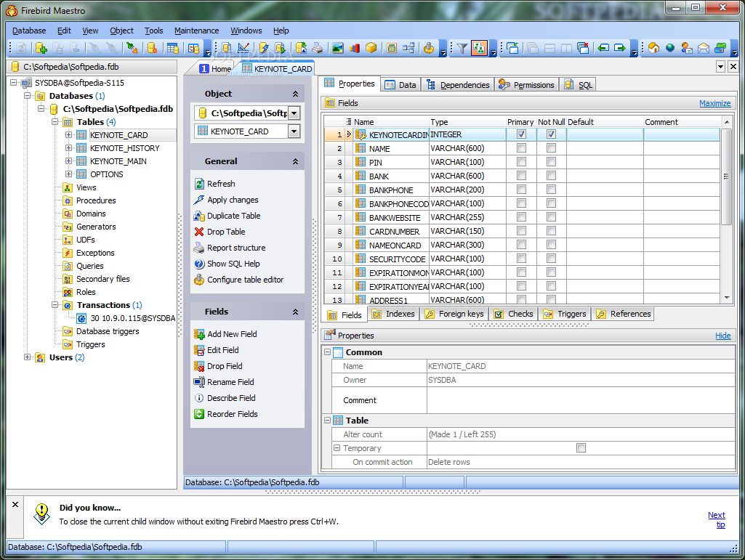Click Add New Field action
This screenshot has height=560, width=745.
[226, 334]
